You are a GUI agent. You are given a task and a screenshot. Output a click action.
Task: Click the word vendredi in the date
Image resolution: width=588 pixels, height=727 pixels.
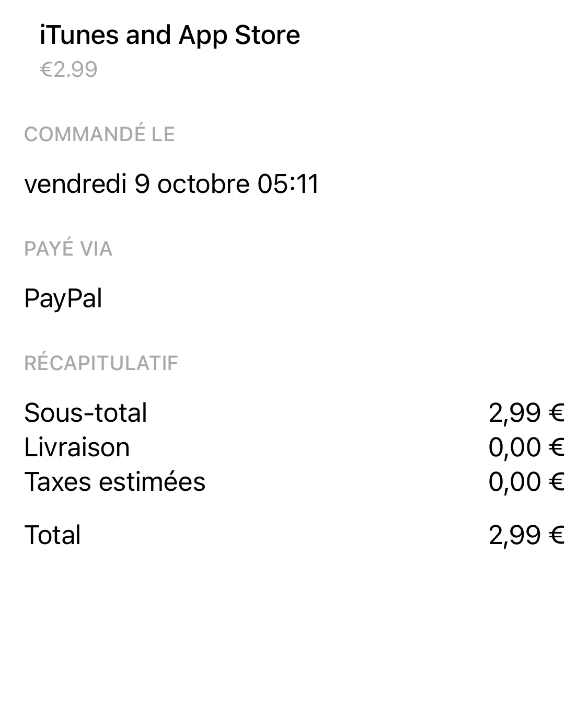tap(75, 184)
